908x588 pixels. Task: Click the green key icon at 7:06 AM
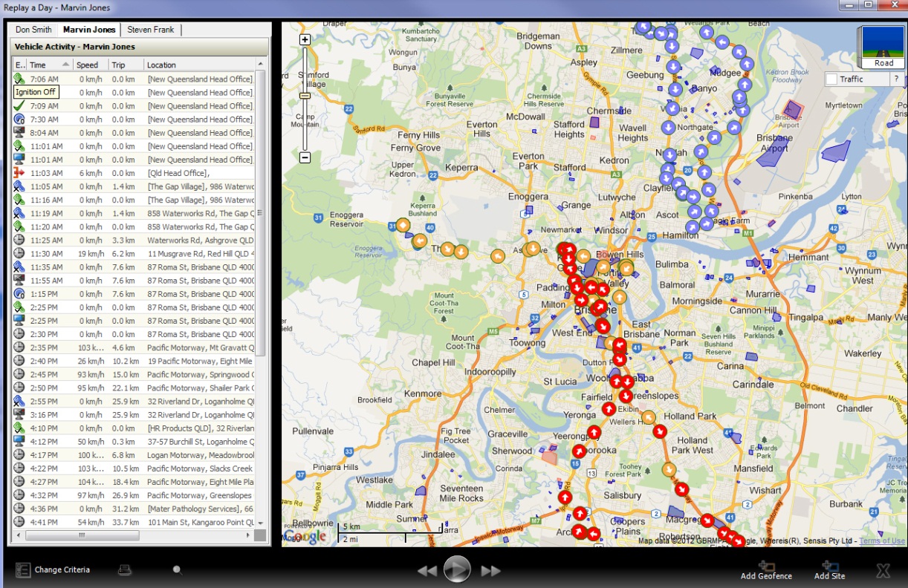tap(20, 79)
